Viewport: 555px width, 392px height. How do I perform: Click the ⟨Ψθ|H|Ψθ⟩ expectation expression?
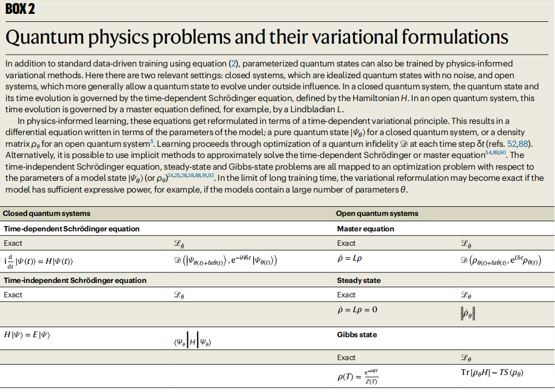point(192,342)
